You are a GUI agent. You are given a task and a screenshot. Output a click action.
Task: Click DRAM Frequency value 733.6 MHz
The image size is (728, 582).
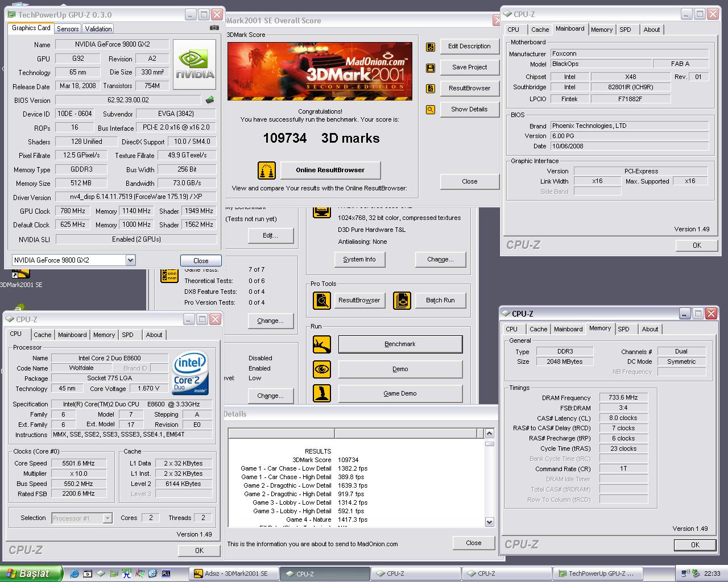pyautogui.click(x=623, y=398)
